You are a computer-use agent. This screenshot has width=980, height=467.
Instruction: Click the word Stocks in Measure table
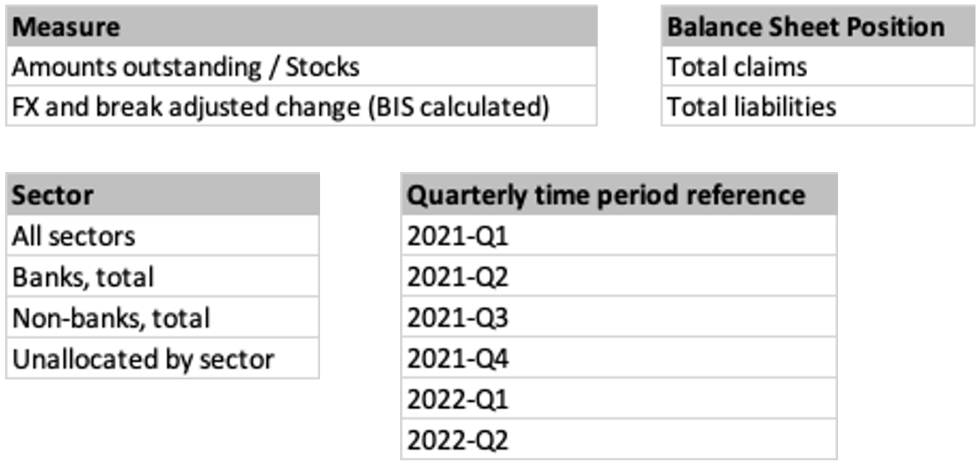322,67
